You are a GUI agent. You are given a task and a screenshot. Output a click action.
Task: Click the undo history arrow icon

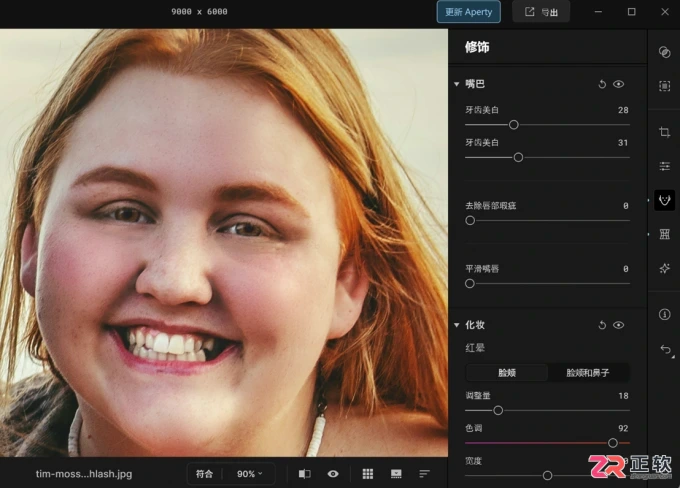click(x=666, y=349)
